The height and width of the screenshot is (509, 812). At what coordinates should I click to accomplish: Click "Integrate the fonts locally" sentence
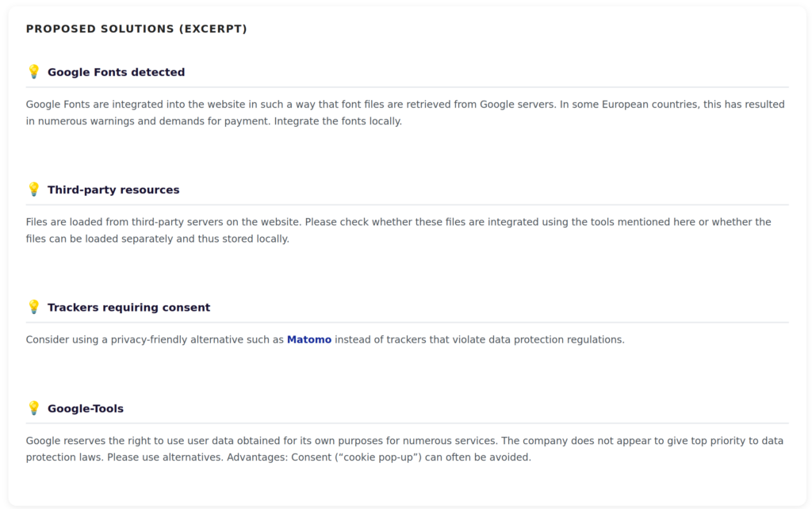pyautogui.click(x=338, y=121)
